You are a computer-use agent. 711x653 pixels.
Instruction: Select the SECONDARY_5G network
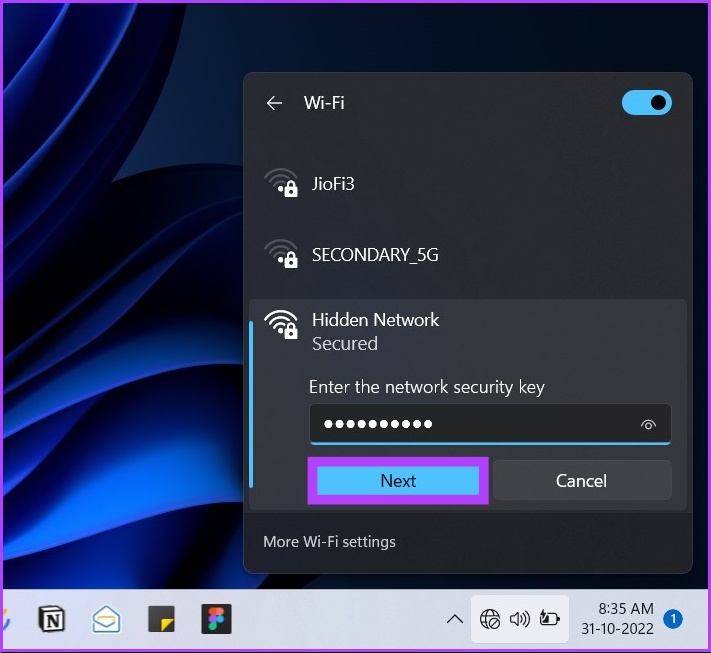tap(468, 254)
